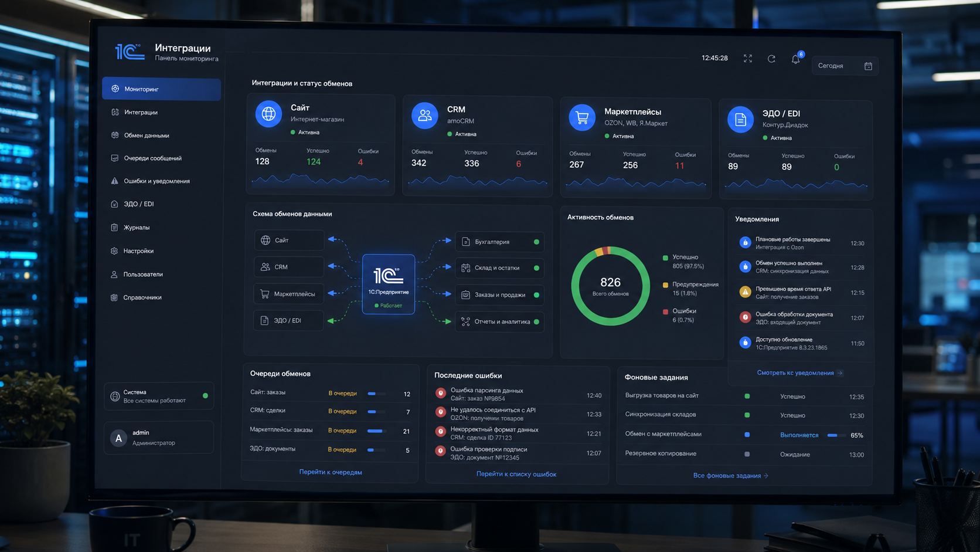The image size is (980, 552).
Task: Click the document icon on ЭДО / EDI card
Action: 740,120
